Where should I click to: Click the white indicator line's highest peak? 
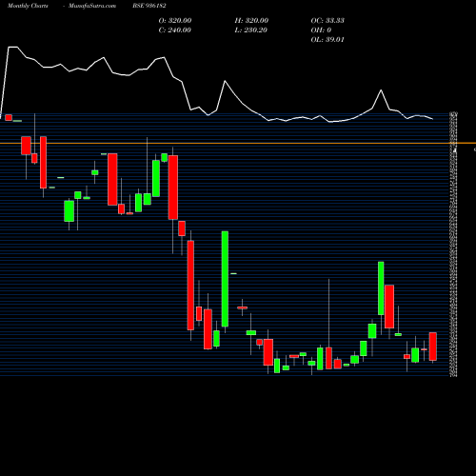pyautogui.click(x=12, y=47)
